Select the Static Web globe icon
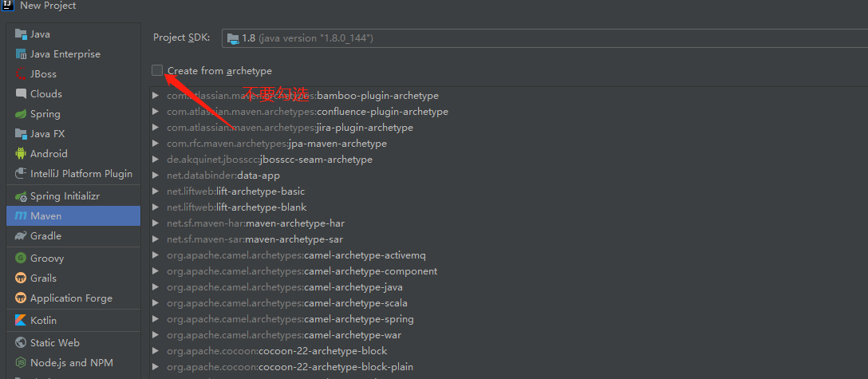Image resolution: width=868 pixels, height=379 pixels. point(21,343)
